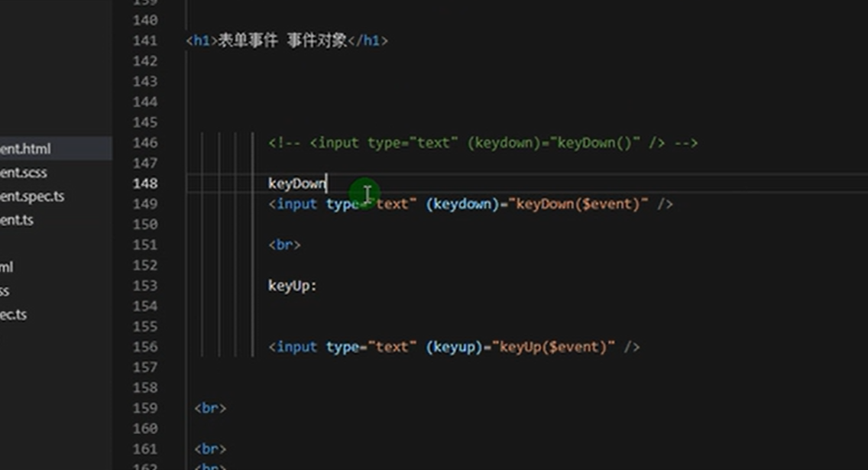
Task: Click the keyUp: label text
Action: point(291,286)
